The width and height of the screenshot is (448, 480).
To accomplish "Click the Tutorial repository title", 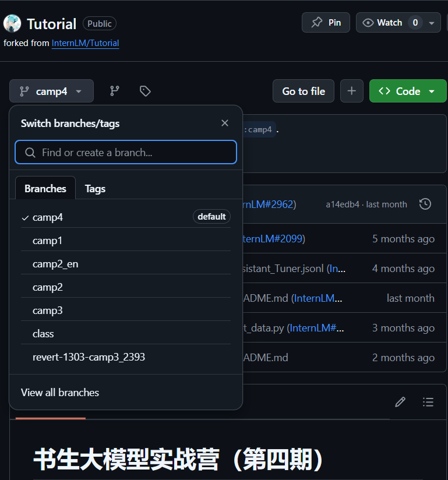I will coord(51,24).
